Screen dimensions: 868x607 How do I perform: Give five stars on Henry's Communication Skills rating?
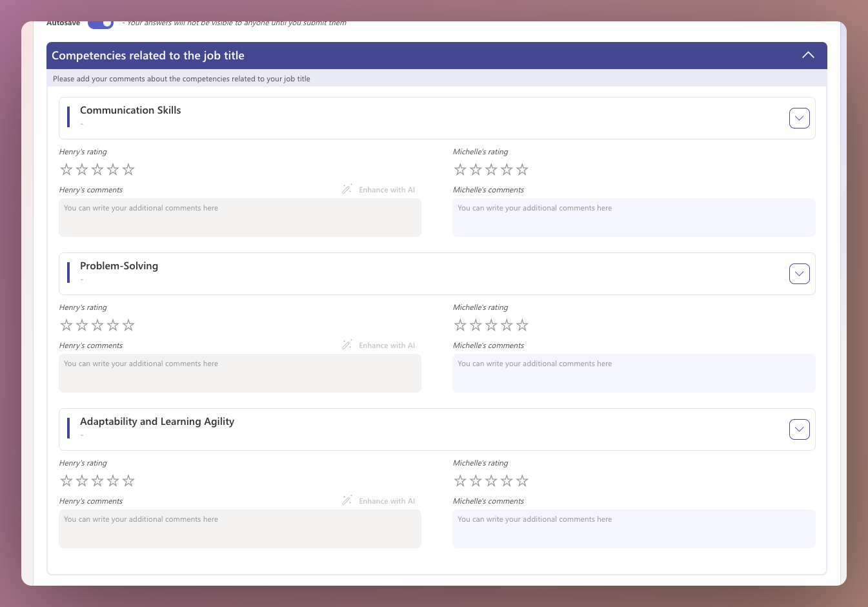pyautogui.click(x=128, y=169)
